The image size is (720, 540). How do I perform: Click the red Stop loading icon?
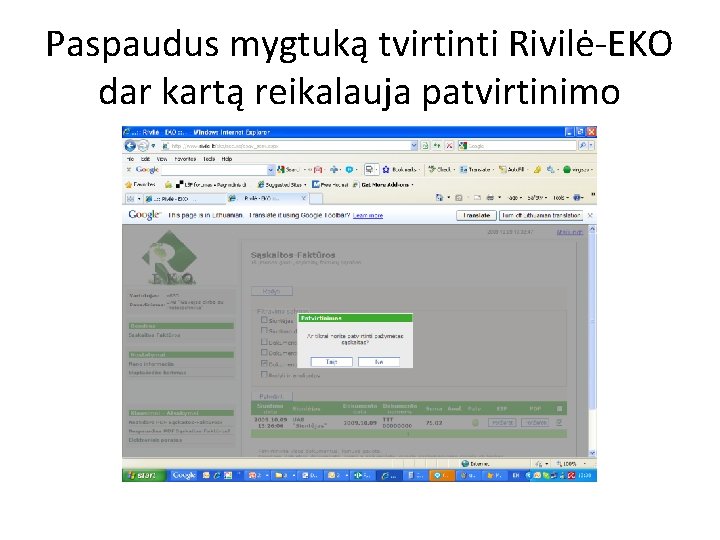449,146
